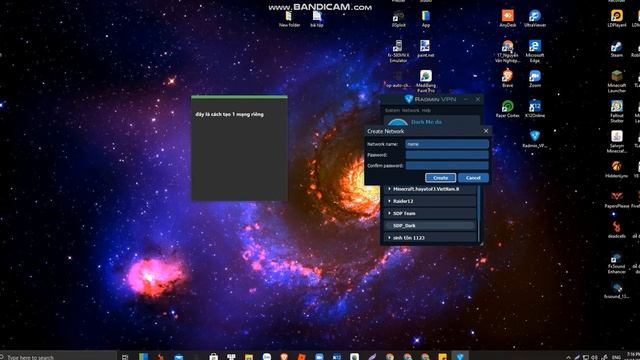Image resolution: width=640 pixels, height=360 pixels.
Task: Click Create in Create Network dialog
Action: [440, 178]
